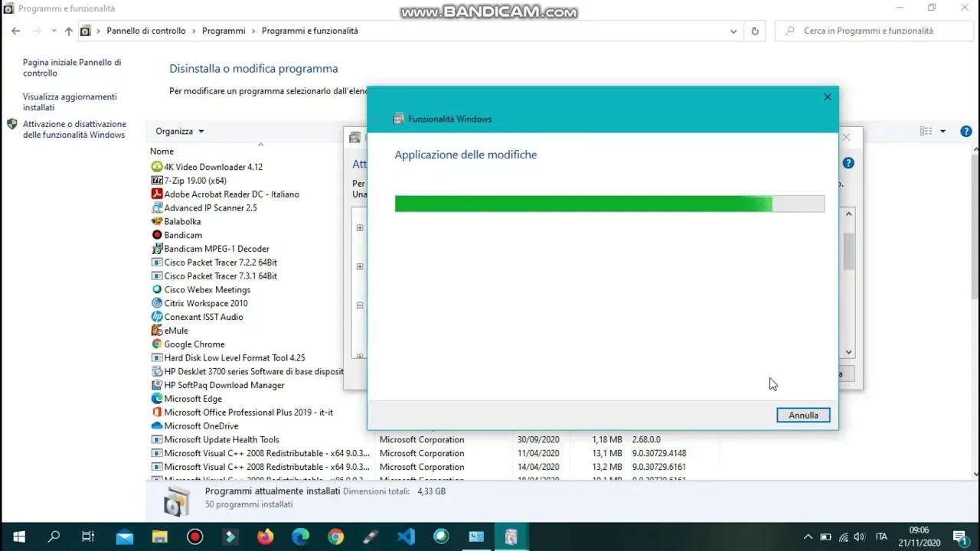Show hidden system tray icons
Image resolution: width=980 pixels, height=551 pixels.
click(808, 536)
